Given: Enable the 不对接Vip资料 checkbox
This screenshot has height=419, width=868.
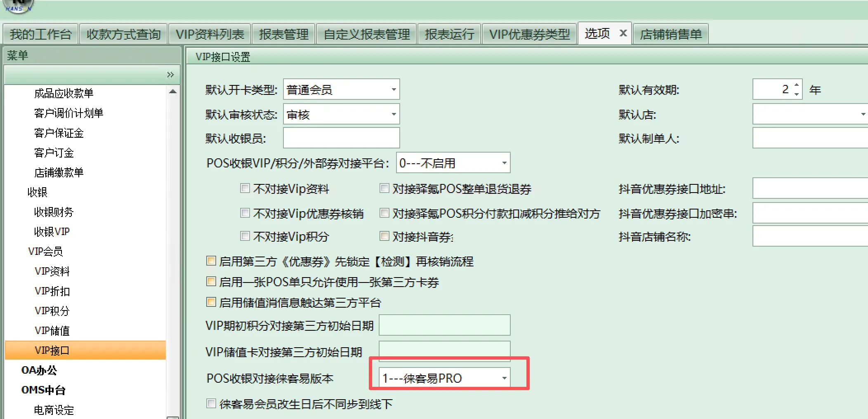Looking at the screenshot, I should pos(245,188).
